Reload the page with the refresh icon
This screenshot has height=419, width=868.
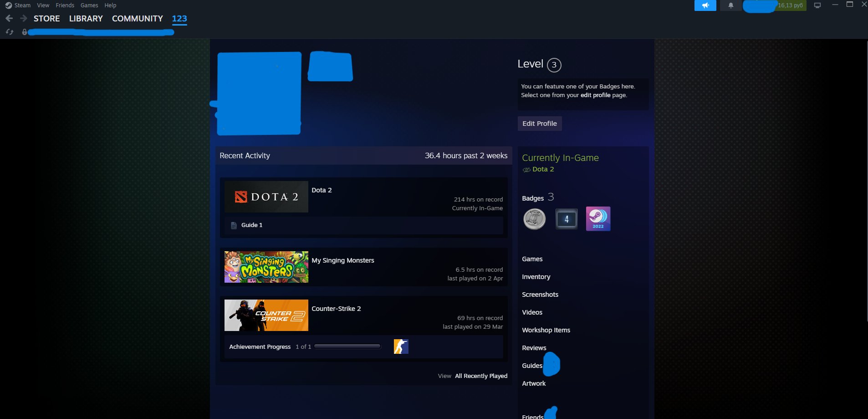pyautogui.click(x=9, y=32)
